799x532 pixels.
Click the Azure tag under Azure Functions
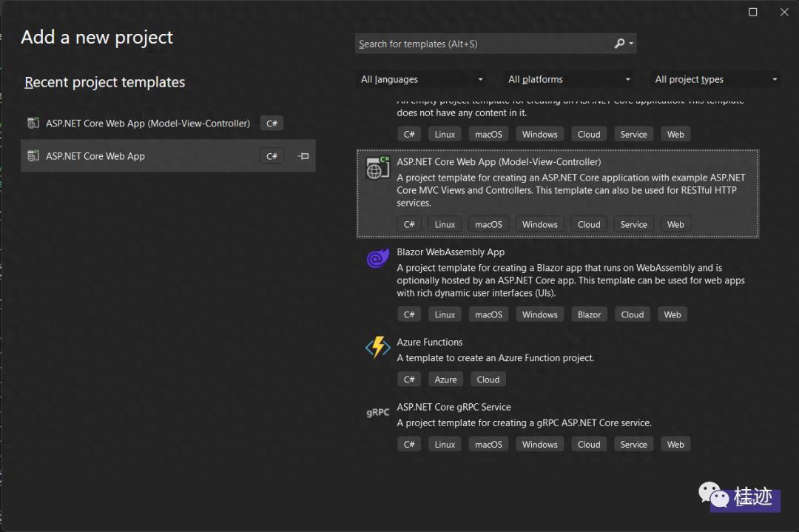pyautogui.click(x=445, y=379)
